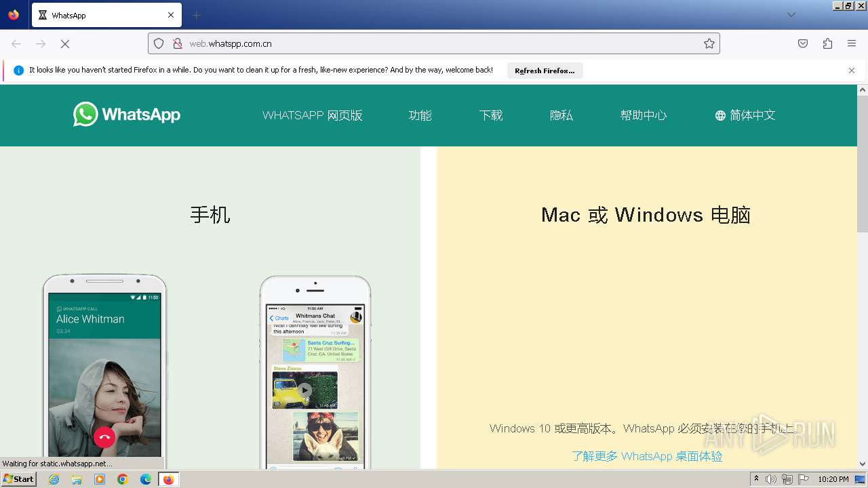
Task: Go back to the previous page
Action: tap(16, 43)
